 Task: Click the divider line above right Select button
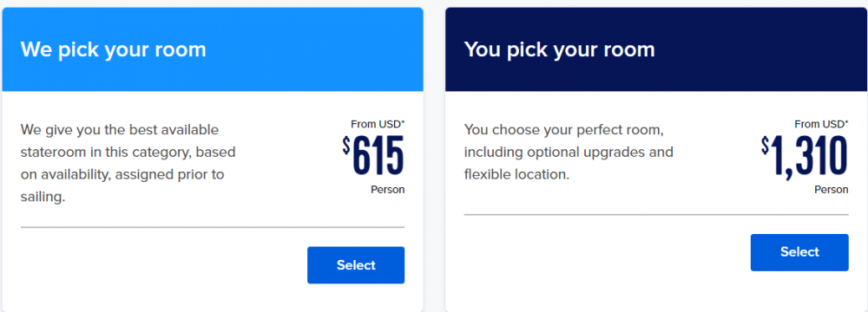(656, 214)
